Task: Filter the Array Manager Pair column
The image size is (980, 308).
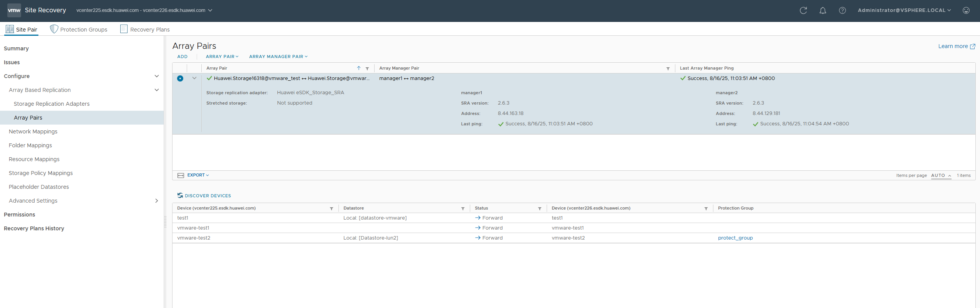Action: coord(668,68)
